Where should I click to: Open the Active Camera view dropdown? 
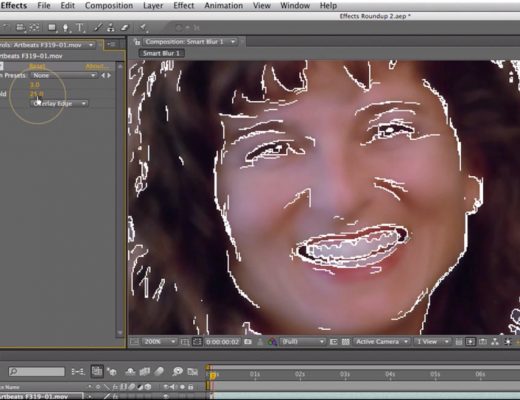click(x=382, y=342)
